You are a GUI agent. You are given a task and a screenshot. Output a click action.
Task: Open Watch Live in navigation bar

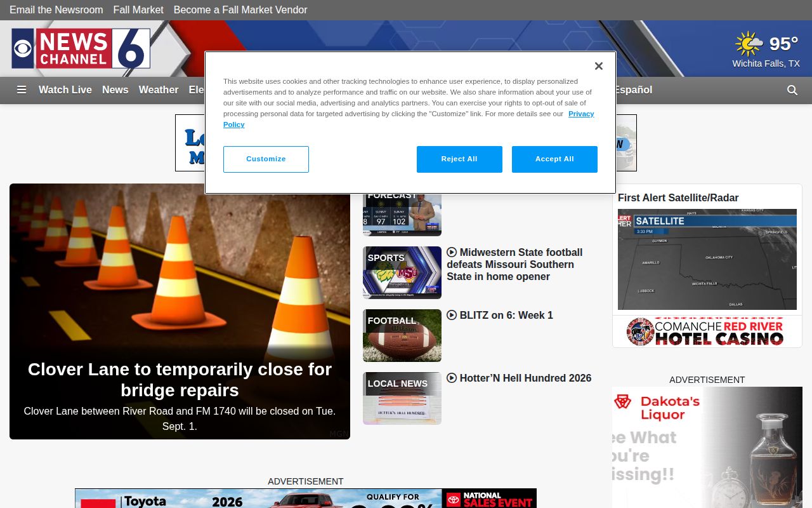tap(65, 90)
